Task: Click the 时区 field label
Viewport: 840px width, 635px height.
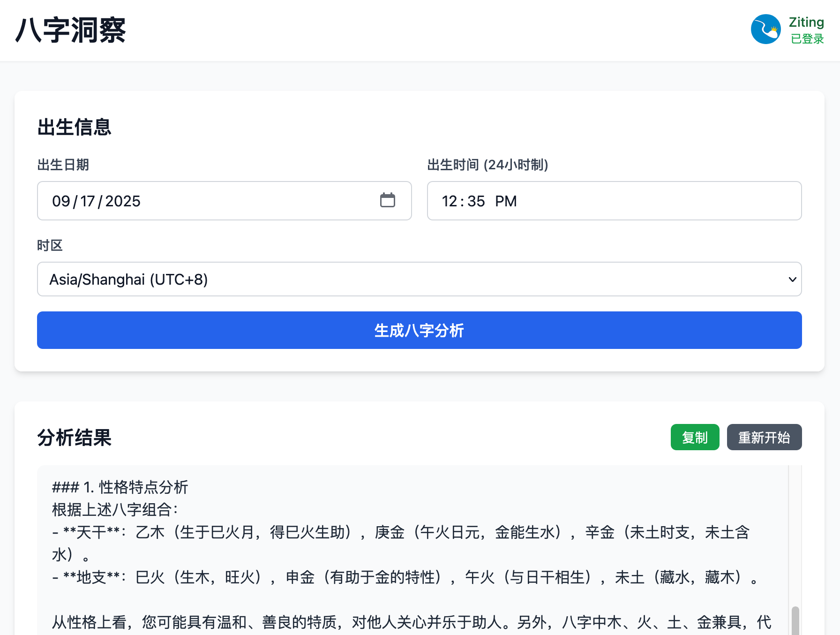Action: 50,245
